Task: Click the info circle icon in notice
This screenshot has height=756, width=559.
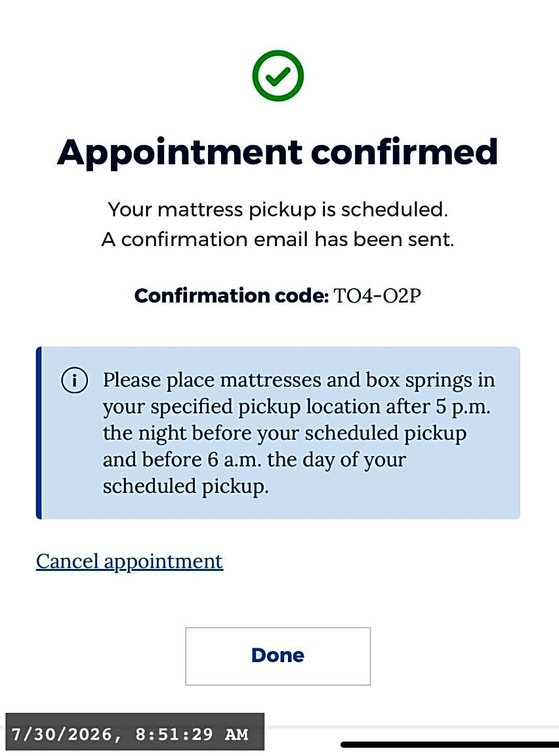Action: coord(74,381)
